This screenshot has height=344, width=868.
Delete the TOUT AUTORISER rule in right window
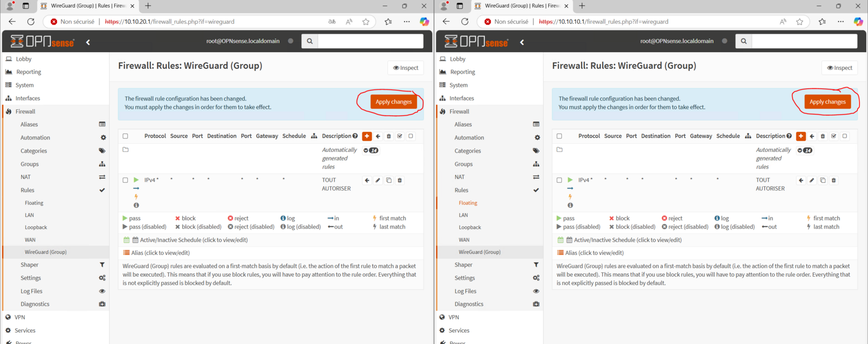[x=834, y=180]
